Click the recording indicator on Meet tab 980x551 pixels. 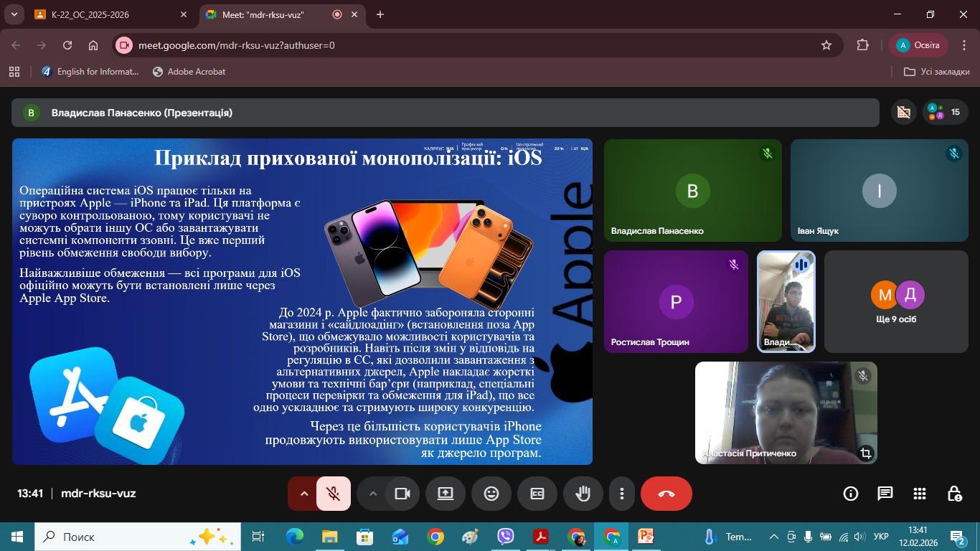pyautogui.click(x=337, y=14)
